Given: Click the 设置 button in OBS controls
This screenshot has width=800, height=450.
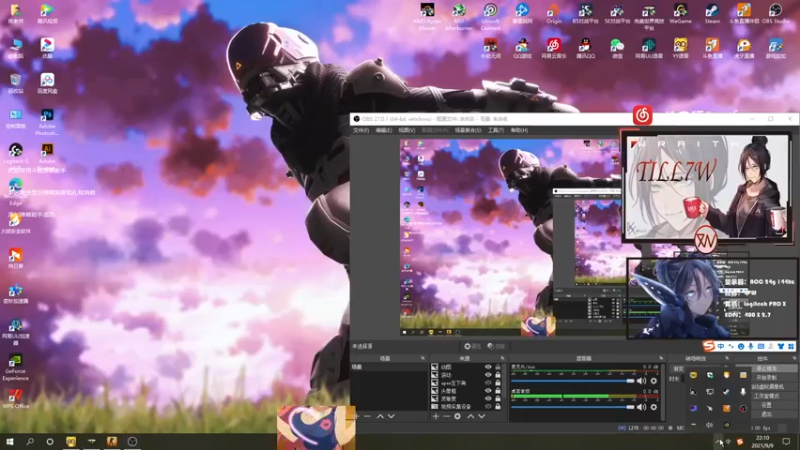Looking at the screenshot, I should [x=766, y=405].
